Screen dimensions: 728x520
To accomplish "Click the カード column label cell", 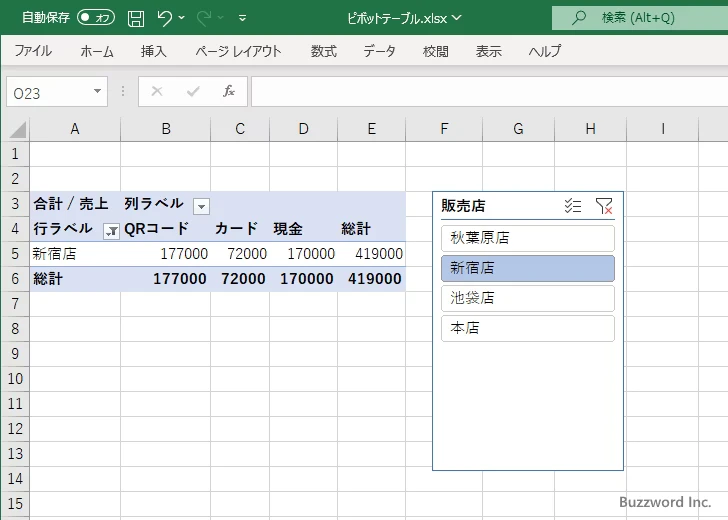I will coord(240,229).
